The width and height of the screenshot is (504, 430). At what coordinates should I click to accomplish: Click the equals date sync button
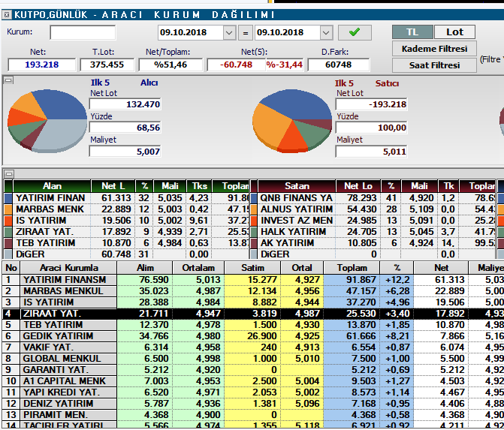pyautogui.click(x=246, y=33)
